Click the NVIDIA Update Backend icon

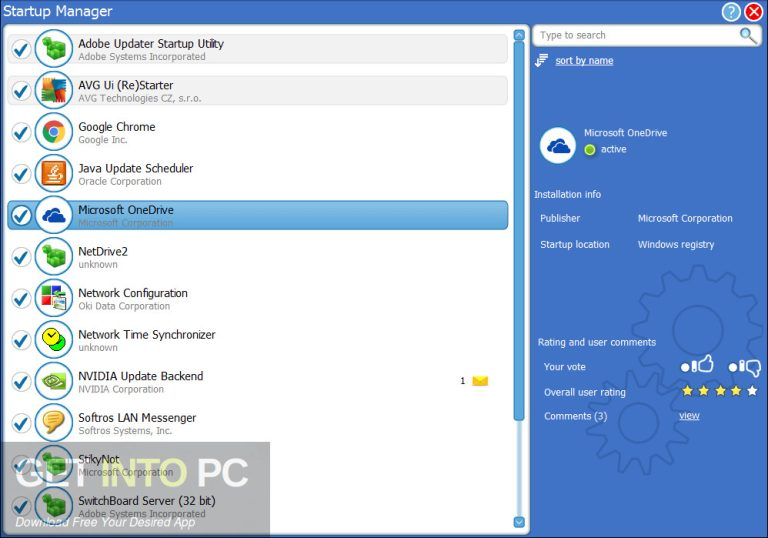point(54,382)
